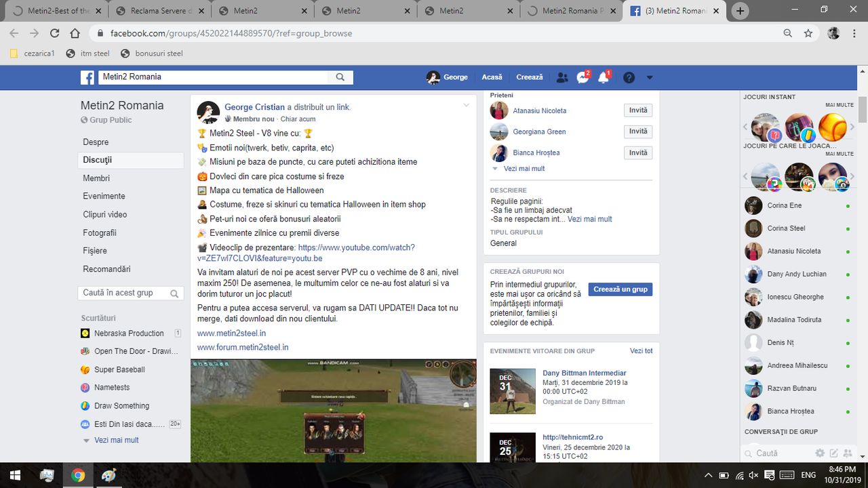Open the www.metin2steel.in link
The height and width of the screenshot is (488, 868).
click(231, 333)
